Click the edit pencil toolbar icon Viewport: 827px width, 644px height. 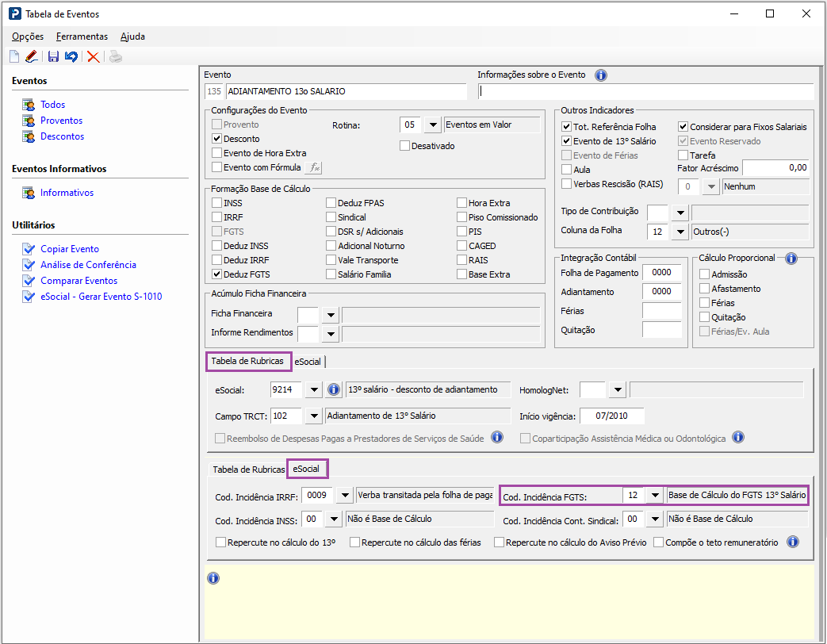pos(32,56)
